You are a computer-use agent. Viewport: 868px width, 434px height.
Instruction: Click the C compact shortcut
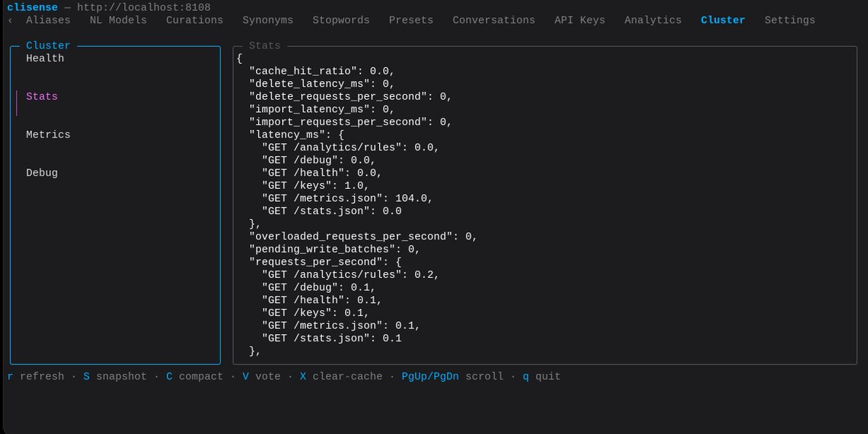pyautogui.click(x=195, y=377)
